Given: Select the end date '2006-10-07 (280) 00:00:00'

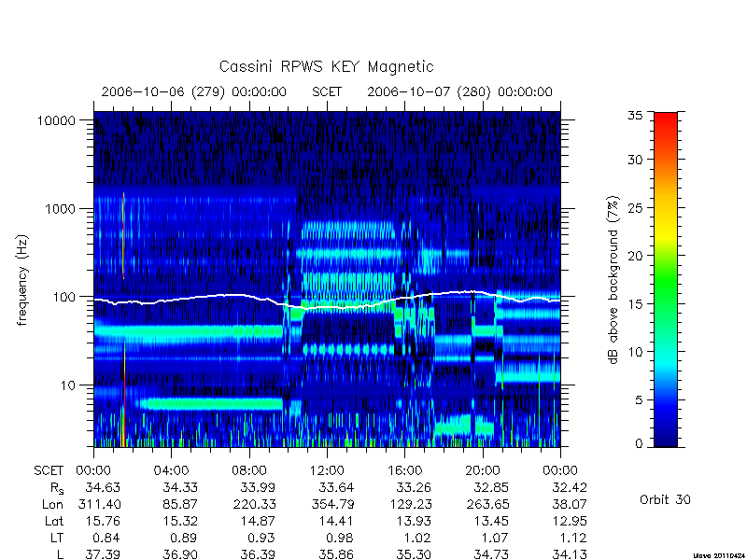Looking at the screenshot, I should point(459,91).
